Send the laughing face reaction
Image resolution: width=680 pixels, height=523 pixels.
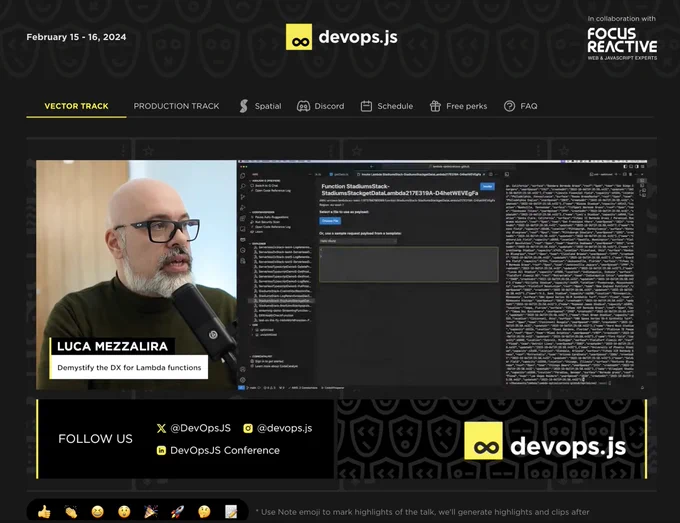point(98,512)
